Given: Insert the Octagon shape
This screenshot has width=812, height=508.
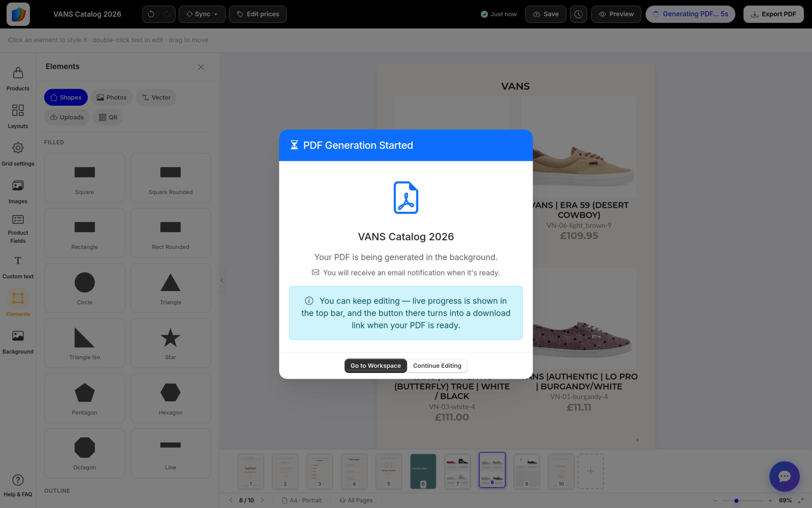Looking at the screenshot, I should [85, 453].
